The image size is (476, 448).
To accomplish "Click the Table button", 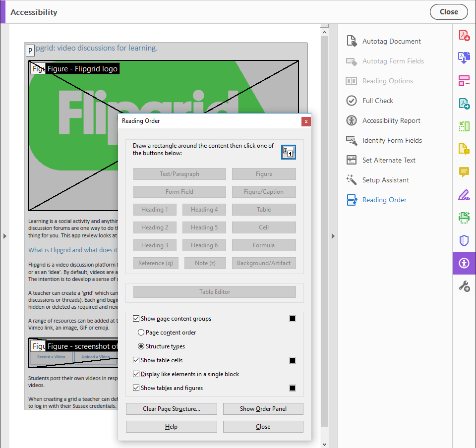I will click(264, 210).
